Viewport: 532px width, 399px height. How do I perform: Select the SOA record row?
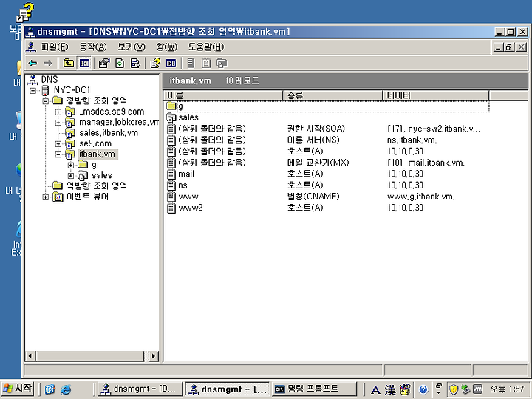326,129
